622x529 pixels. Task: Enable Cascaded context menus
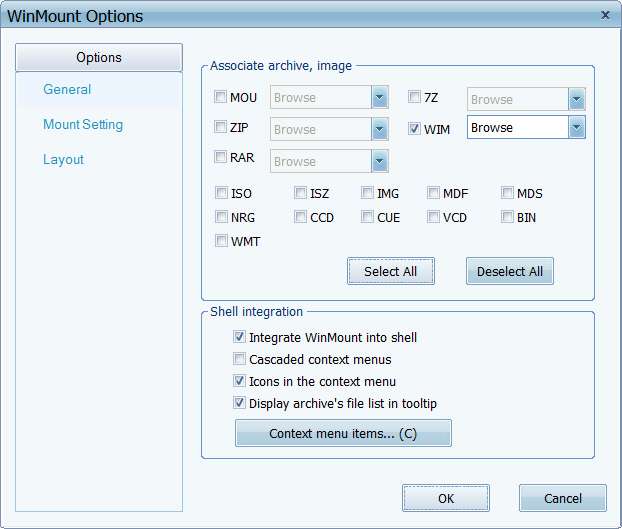[239, 359]
